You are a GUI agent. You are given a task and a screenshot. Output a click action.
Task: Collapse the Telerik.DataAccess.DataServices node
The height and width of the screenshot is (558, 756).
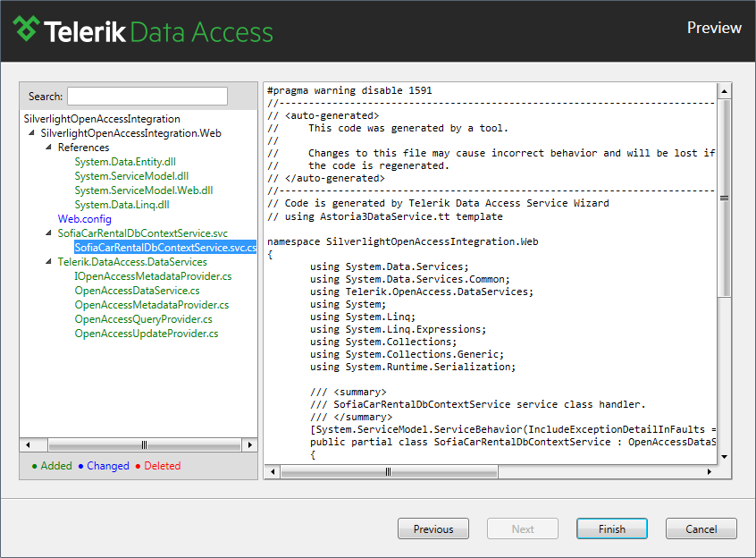click(x=48, y=262)
